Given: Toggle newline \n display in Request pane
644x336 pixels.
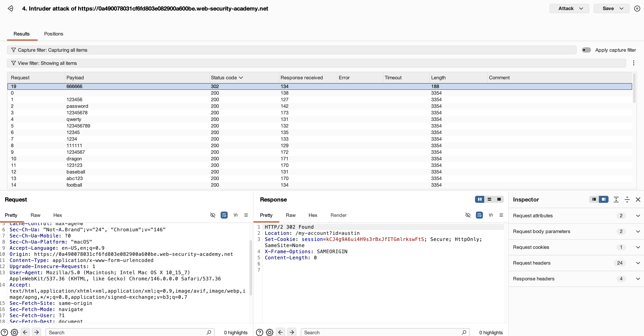Looking at the screenshot, I should coord(236,215).
